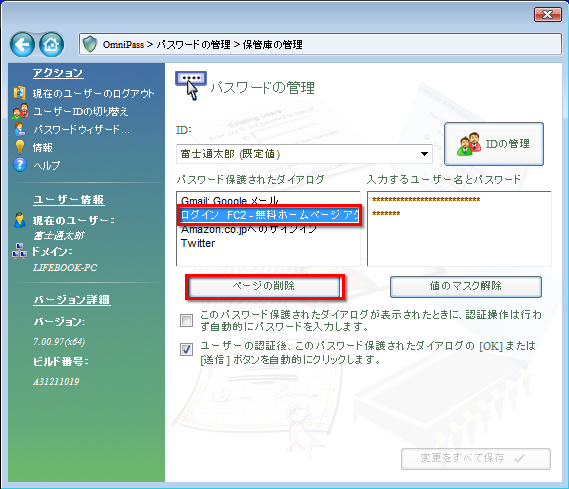Click OmniPass in the breadcrumb path
Image resolution: width=569 pixels, height=489 pixels.
coord(123,45)
